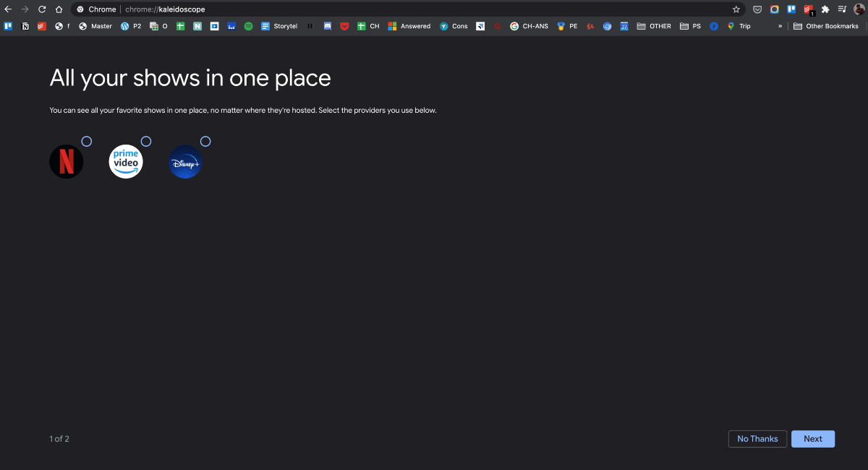
Task: Select the Netflix radio circle
Action: 87,142
